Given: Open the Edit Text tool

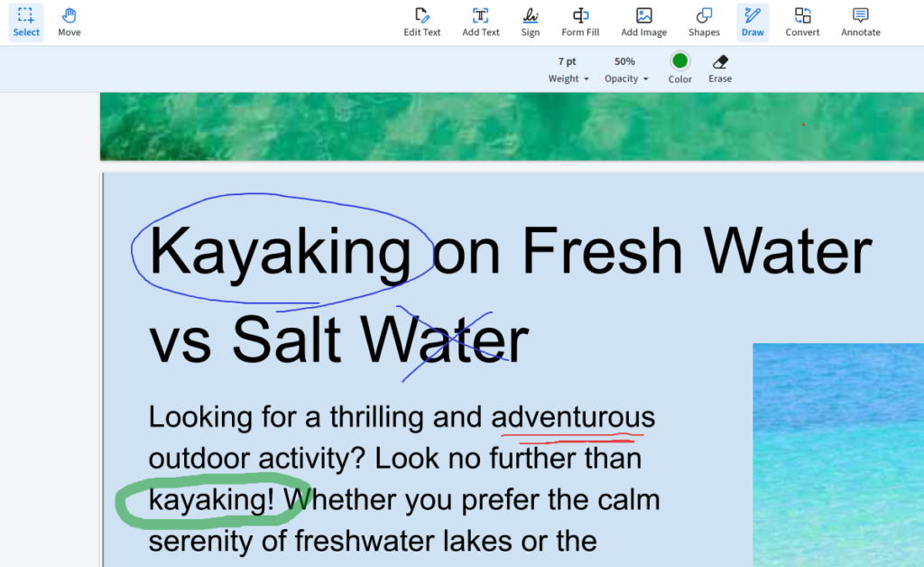Looking at the screenshot, I should [x=421, y=22].
